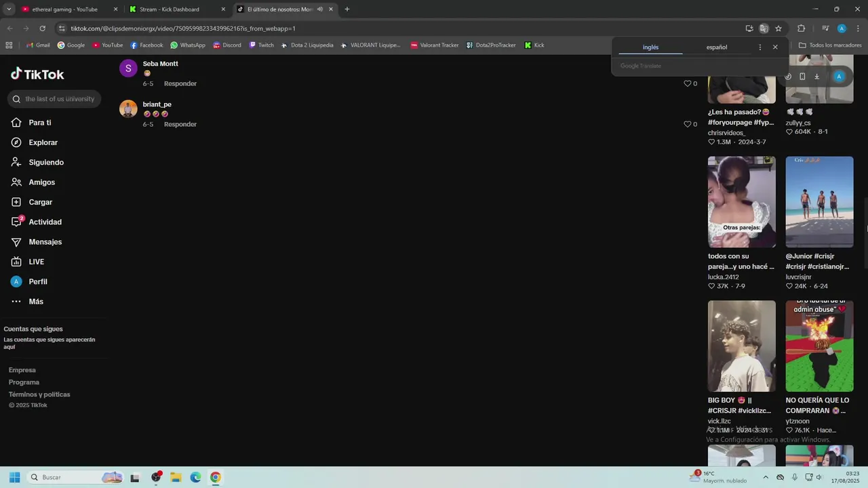Switch to Stream - Kick Dashboard tab
This screenshot has height=488, width=868.
tap(176, 9)
